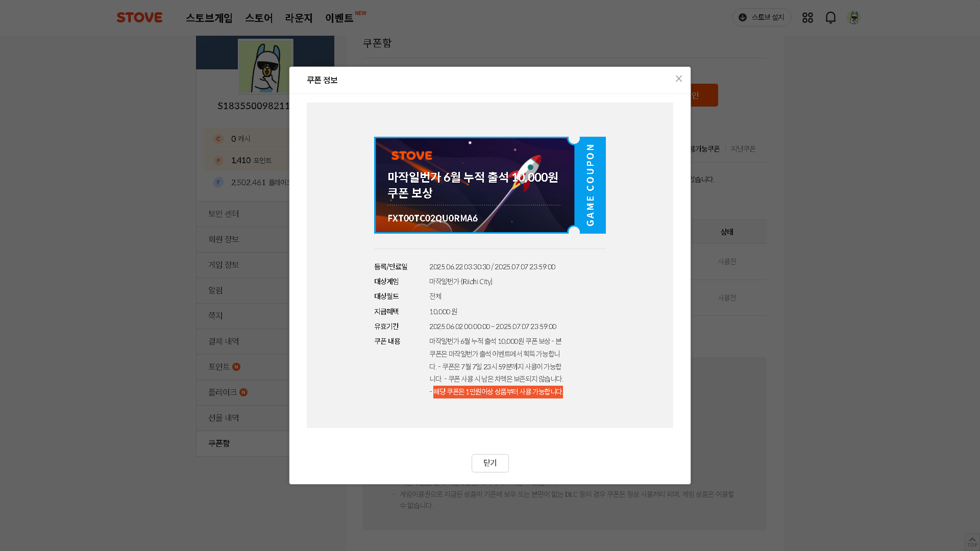Screen dimensions: 980x551
Task: Open 라운지 menu
Action: [299, 18]
